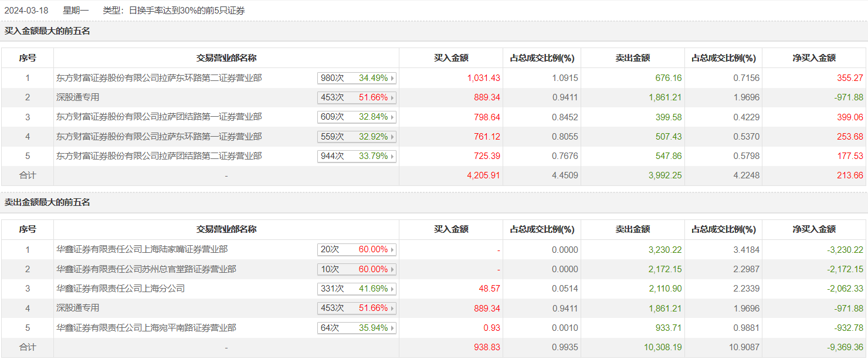Click net buy amount 399.06
The width and height of the screenshot is (868, 359).
(850, 117)
